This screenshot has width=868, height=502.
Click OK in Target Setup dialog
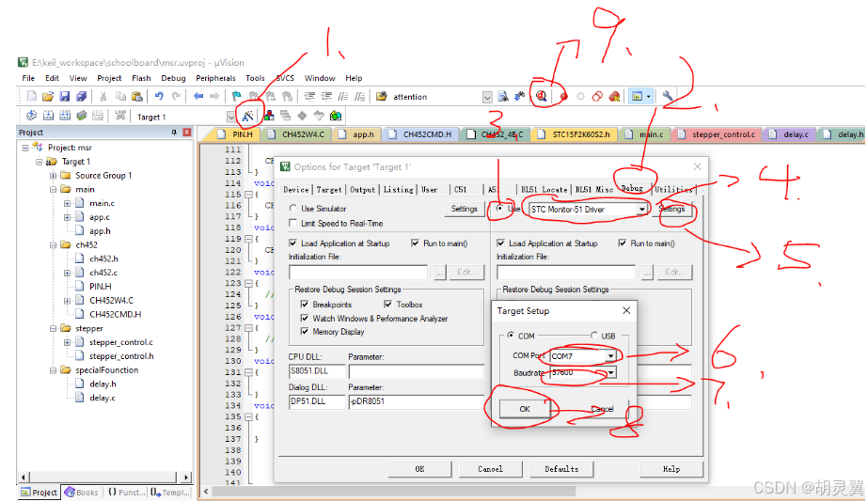[525, 409]
